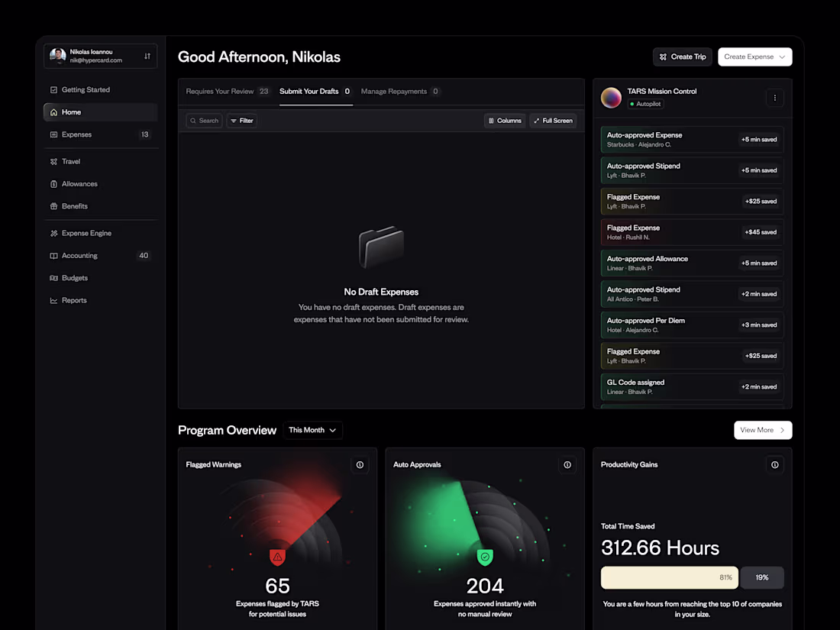This screenshot has height=630, width=840.
Task: Click the Productivity Gains info icon
Action: (x=774, y=465)
